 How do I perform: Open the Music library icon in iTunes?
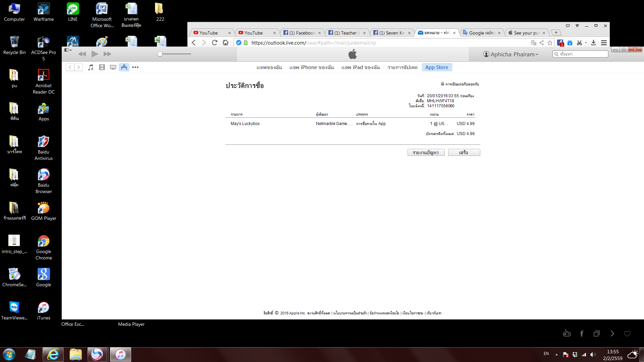[91, 67]
